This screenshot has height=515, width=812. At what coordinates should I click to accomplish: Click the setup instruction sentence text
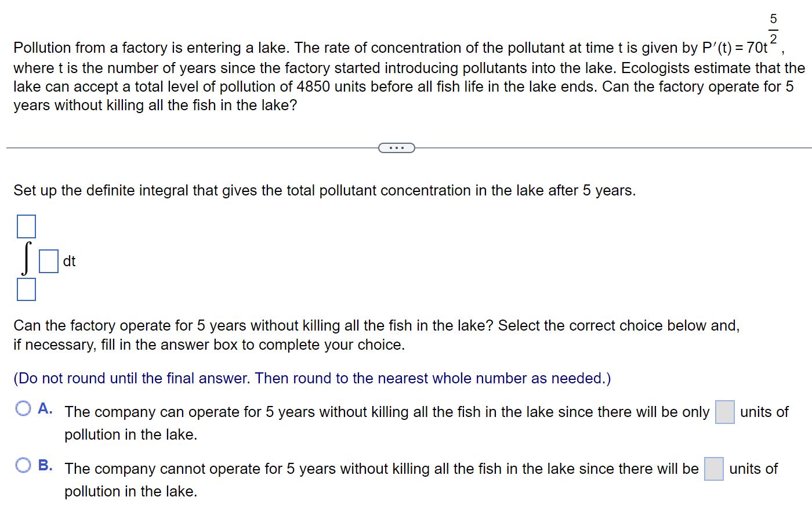(324, 190)
